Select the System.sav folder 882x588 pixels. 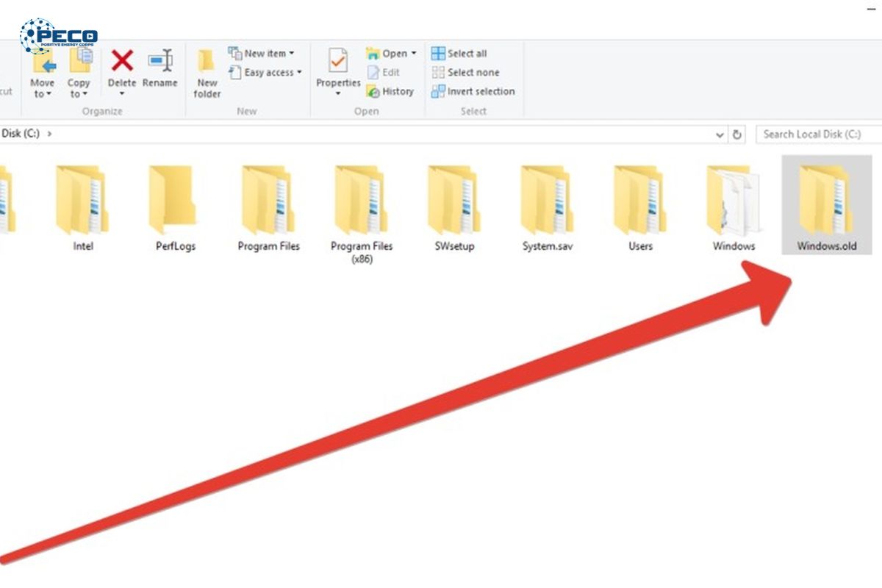(547, 208)
